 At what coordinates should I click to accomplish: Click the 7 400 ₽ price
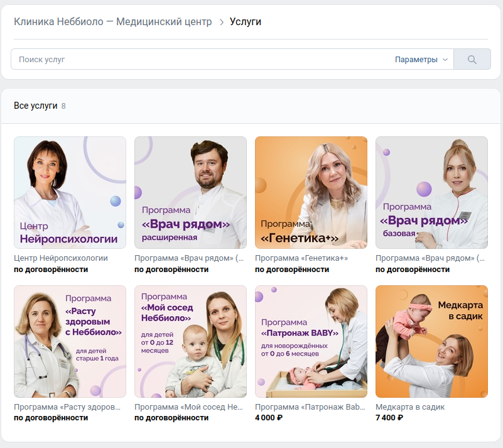pyautogui.click(x=389, y=417)
